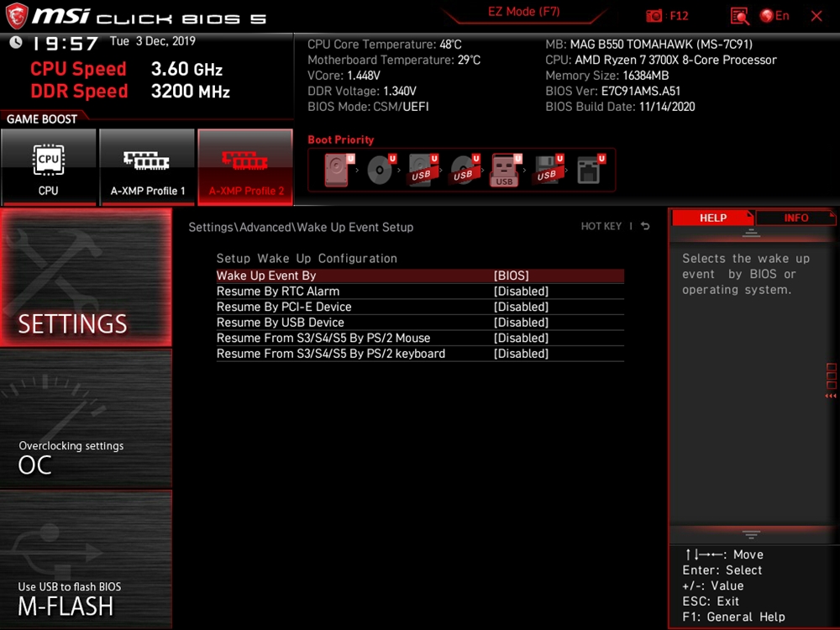Click the clock icon beside the time
This screenshot has width=840, height=630.
point(16,42)
